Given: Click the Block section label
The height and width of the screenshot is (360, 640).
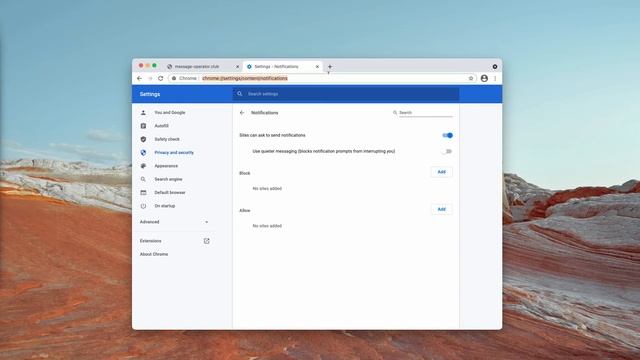Looking at the screenshot, I should coord(245,173).
